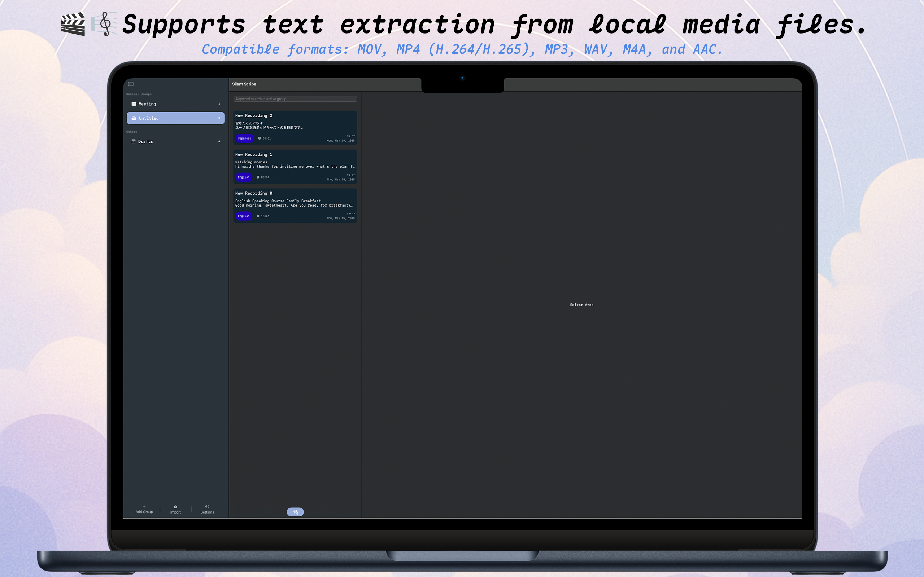The image size is (924, 577).
Task: Open the Drafts archive icon
Action: tap(134, 141)
